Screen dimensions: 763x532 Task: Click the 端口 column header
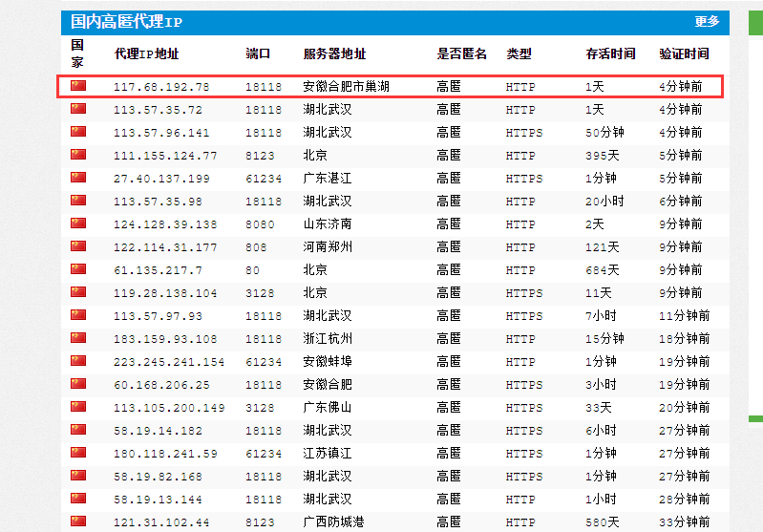pyautogui.click(x=258, y=53)
